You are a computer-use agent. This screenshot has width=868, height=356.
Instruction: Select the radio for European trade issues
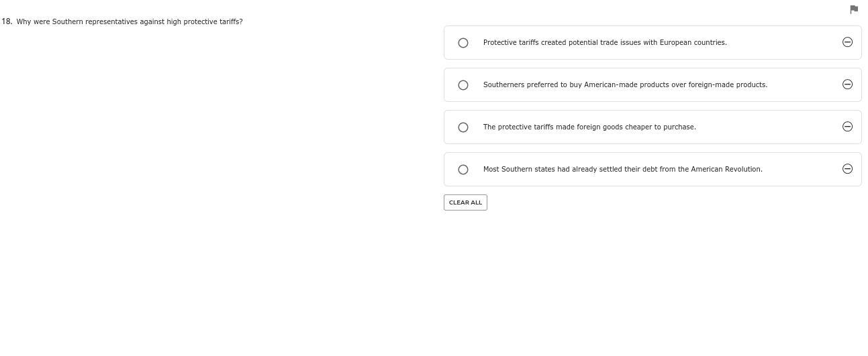coord(463,43)
